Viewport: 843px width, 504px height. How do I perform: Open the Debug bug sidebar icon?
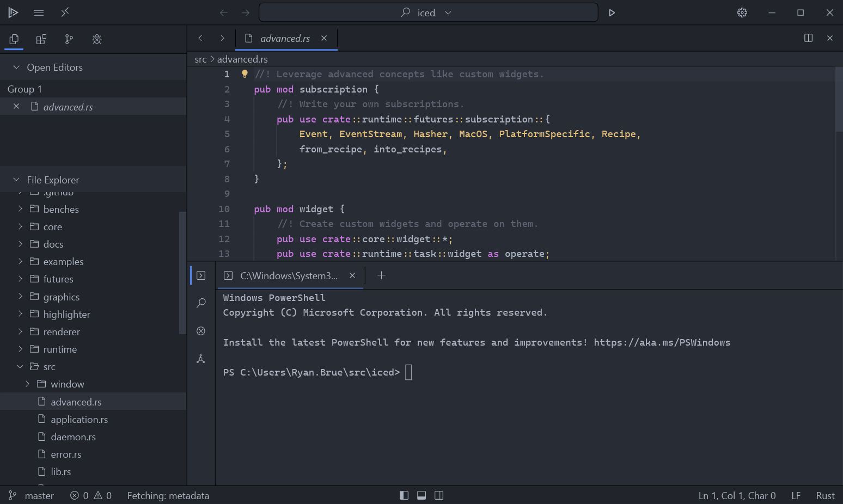(97, 39)
